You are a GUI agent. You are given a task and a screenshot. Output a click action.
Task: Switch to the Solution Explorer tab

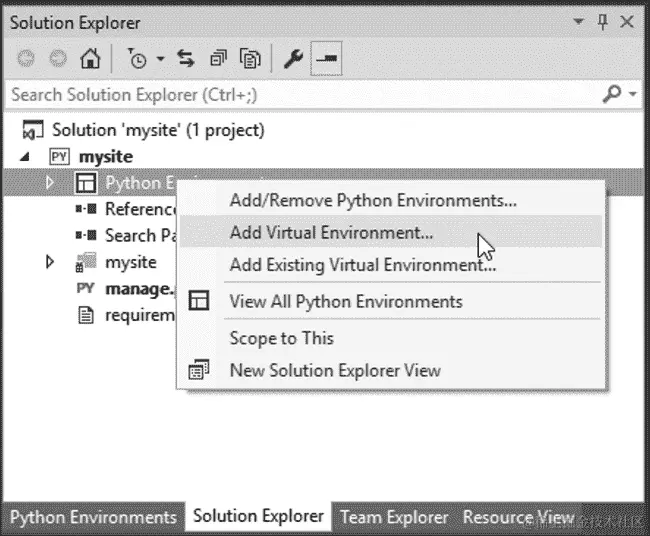(x=258, y=517)
